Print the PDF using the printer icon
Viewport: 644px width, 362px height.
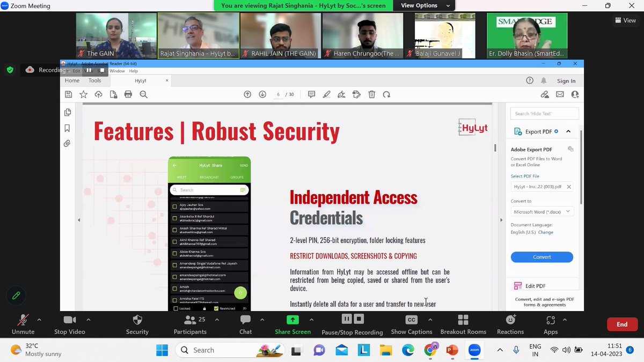(128, 94)
